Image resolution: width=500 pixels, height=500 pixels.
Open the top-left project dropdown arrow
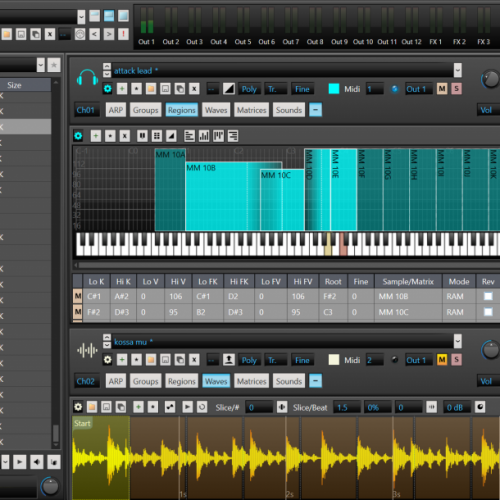[81, 17]
